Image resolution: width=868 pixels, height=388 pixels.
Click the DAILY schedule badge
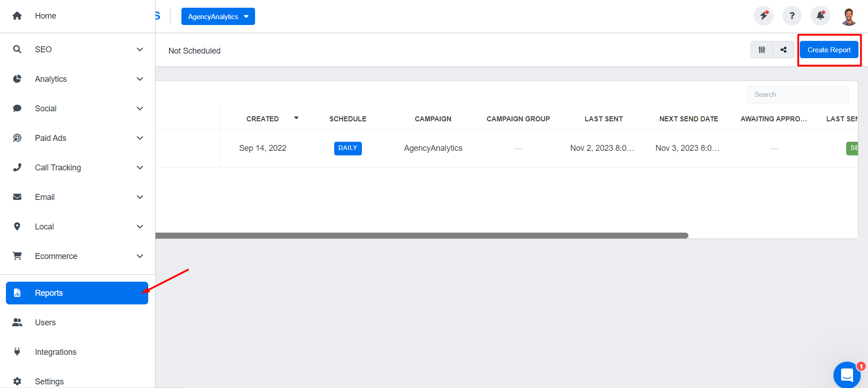(x=348, y=148)
